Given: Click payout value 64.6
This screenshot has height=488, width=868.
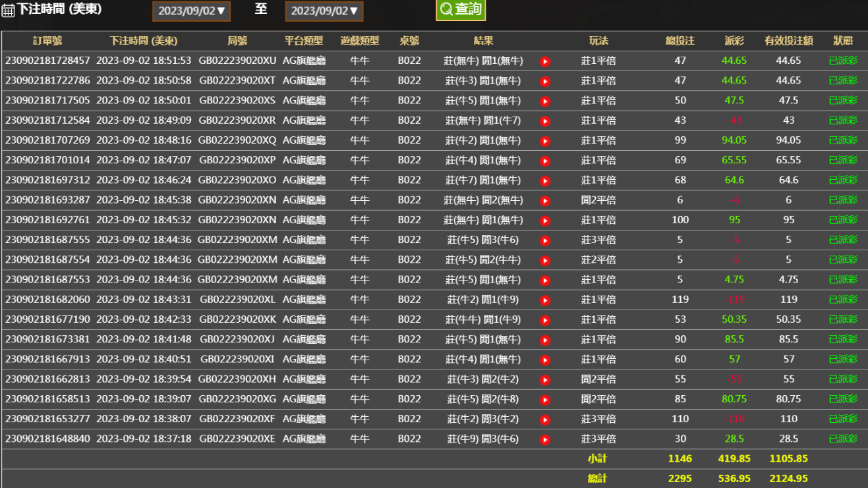Looking at the screenshot, I should tap(734, 180).
